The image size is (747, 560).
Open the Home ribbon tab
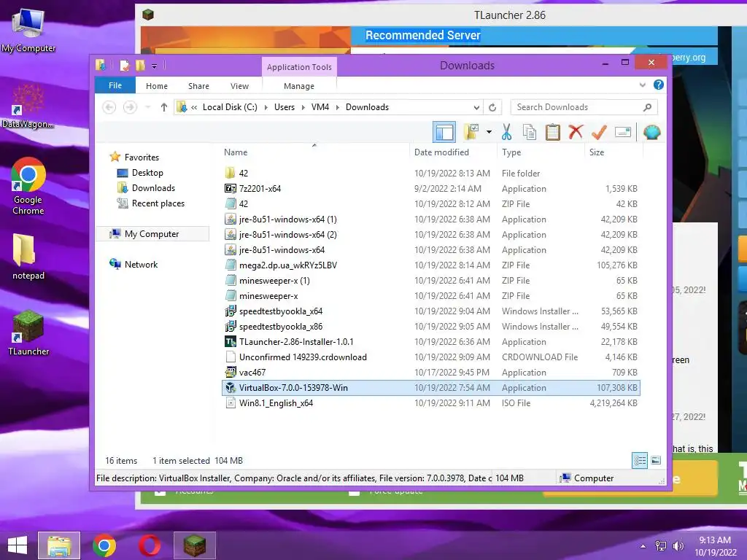click(x=157, y=86)
